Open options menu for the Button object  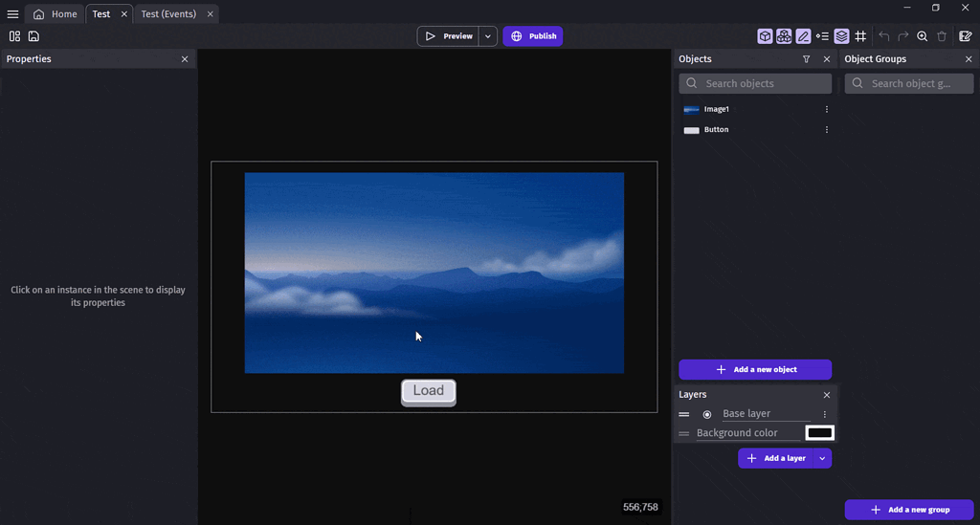[x=827, y=130]
